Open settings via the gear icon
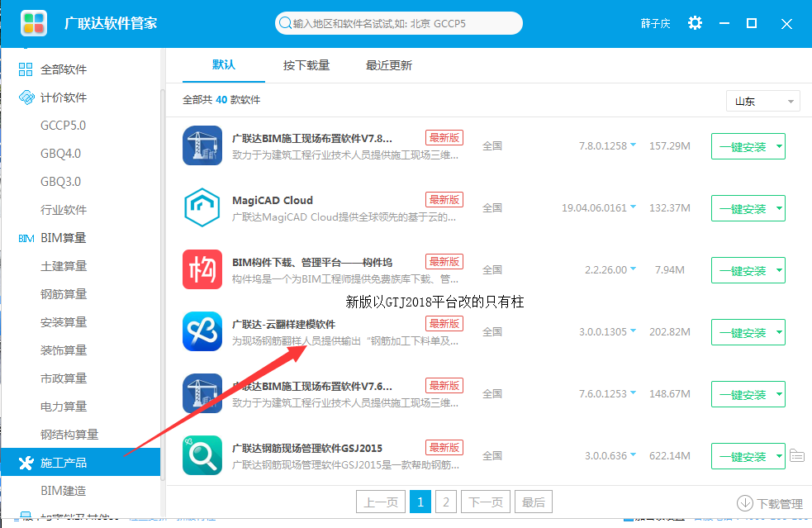Viewport: 812px width, 528px height. (x=695, y=23)
